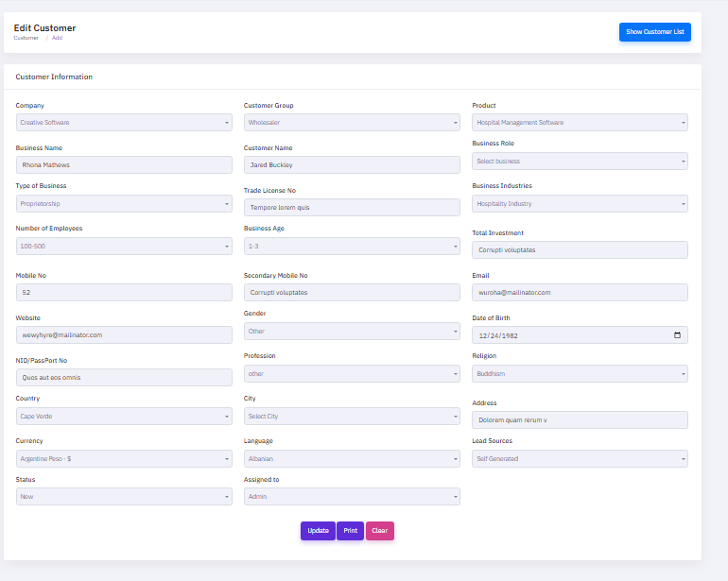Open the Number of Employees dropdown

124,246
